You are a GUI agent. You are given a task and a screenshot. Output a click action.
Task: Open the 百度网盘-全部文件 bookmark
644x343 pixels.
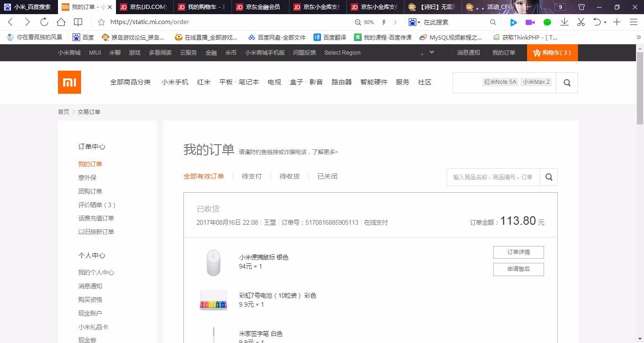tap(277, 37)
